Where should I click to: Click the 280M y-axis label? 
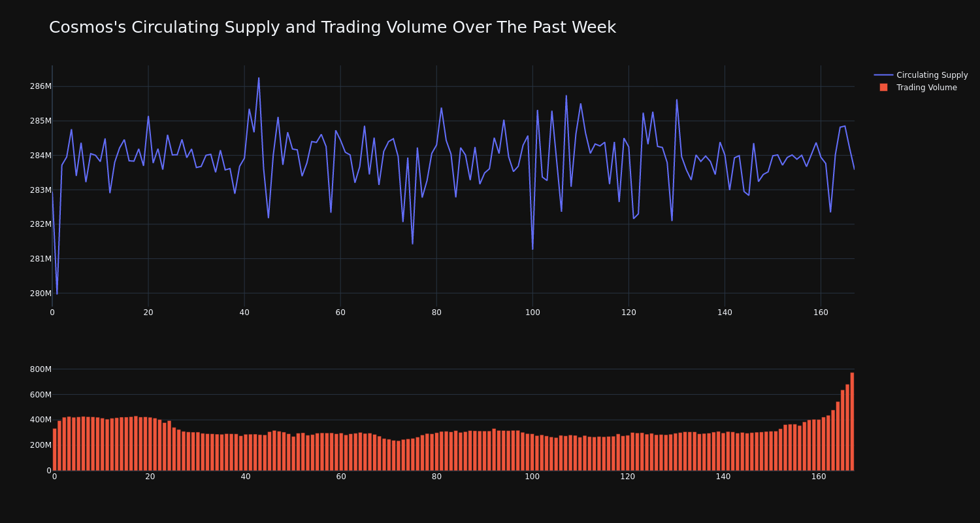tap(41, 294)
